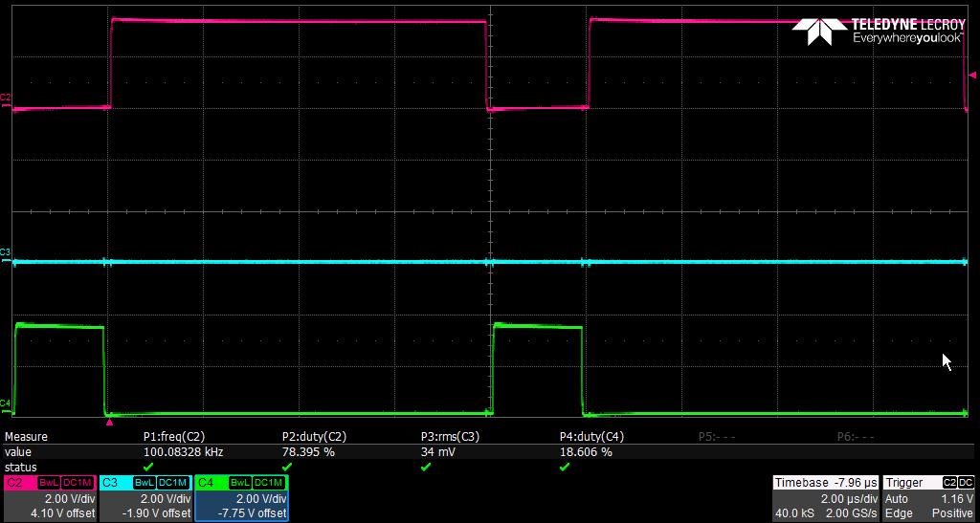Open the C3 channel descriptor box
This screenshot has height=523, width=980.
coord(145,497)
